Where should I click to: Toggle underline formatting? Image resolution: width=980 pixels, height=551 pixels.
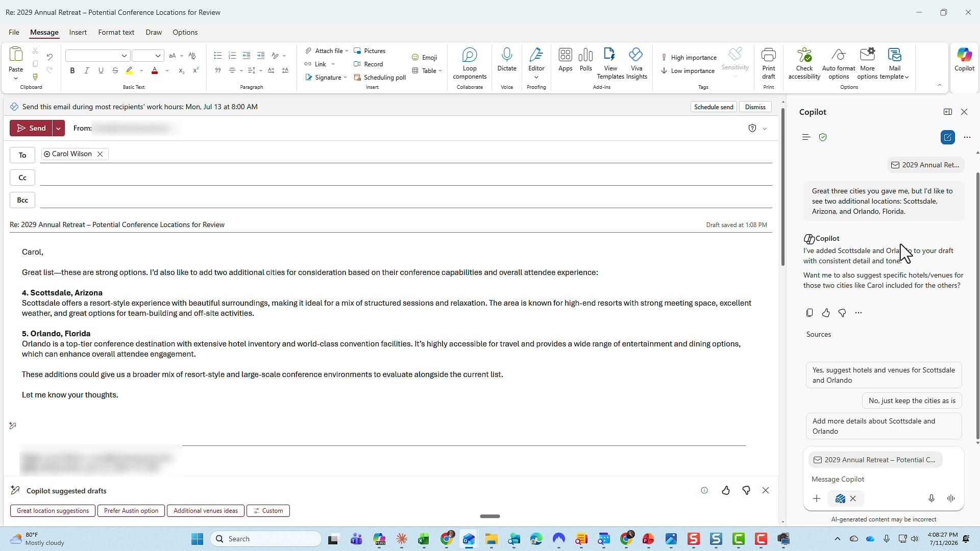tap(101, 70)
